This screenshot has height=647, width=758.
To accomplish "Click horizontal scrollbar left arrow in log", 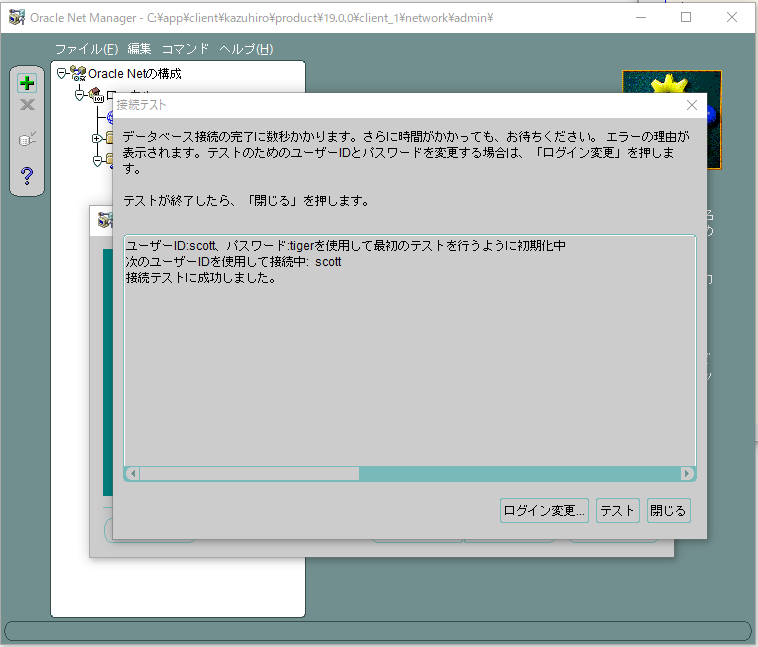I will click(132, 474).
